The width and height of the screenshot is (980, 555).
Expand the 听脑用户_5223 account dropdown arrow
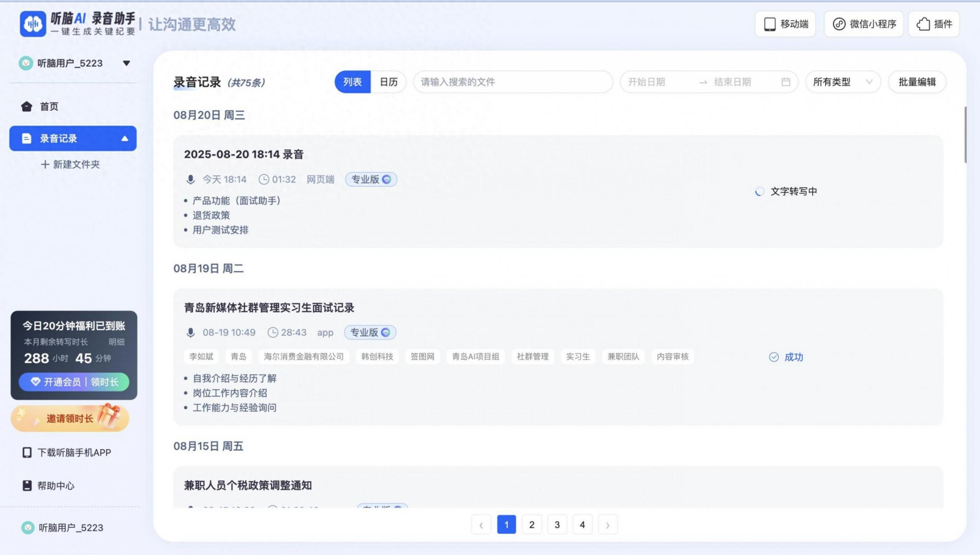coord(126,63)
